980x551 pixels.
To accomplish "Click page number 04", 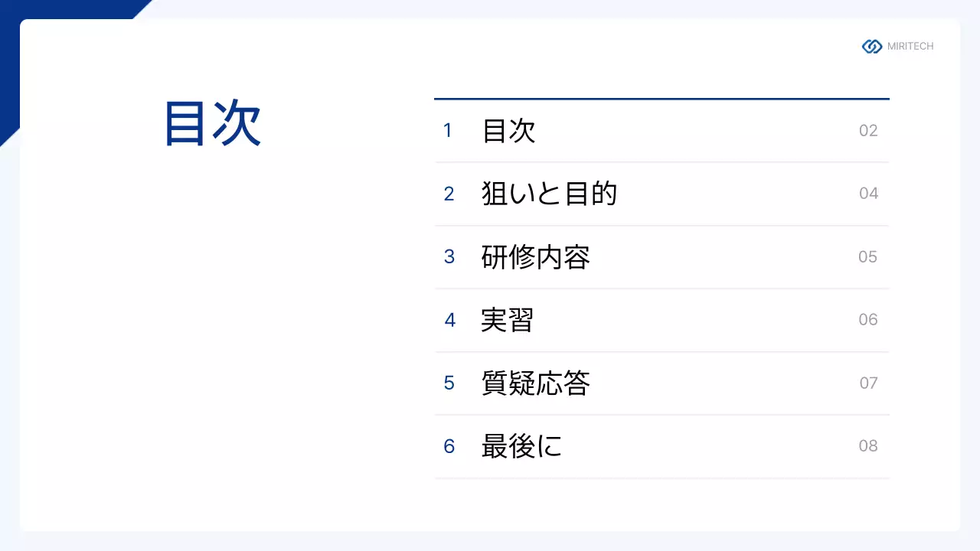I will tap(868, 194).
